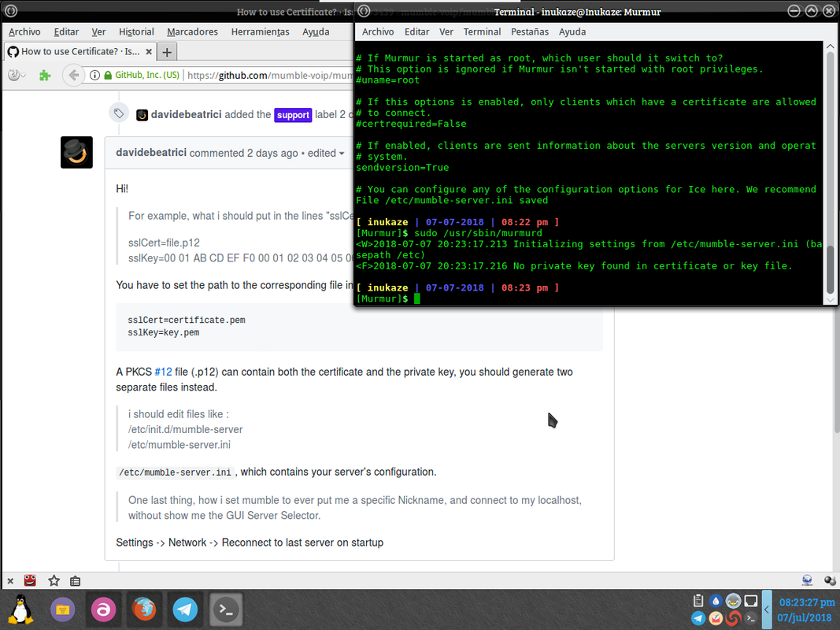Open terminal Ver menu

pyautogui.click(x=446, y=31)
